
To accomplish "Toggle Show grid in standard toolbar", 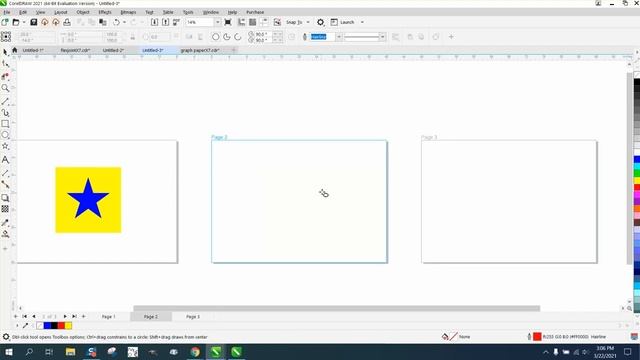I will coord(253,22).
